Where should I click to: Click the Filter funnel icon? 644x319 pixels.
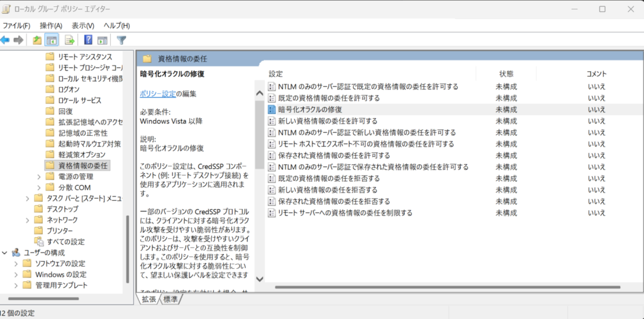(121, 40)
